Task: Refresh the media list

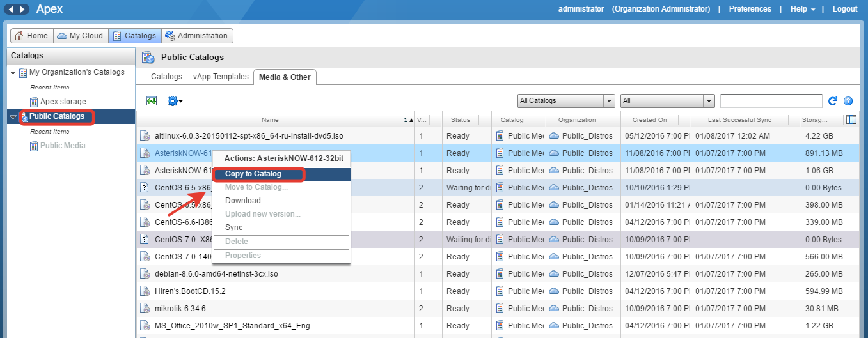Action: [x=833, y=101]
